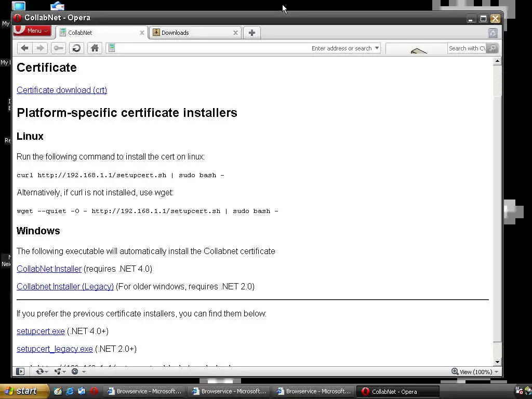Viewport: 532px width, 399px height.
Task: Open My Computer desktop icon
Action: tap(19, 6)
